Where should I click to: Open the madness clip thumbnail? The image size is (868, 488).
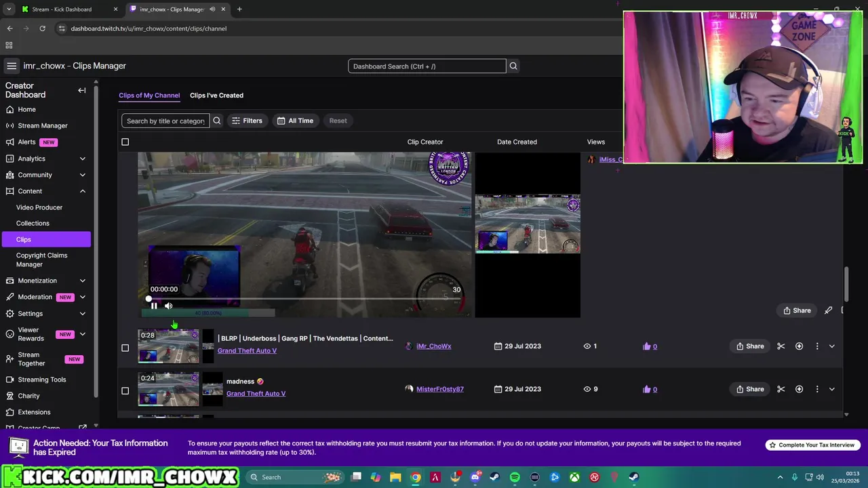(168, 389)
